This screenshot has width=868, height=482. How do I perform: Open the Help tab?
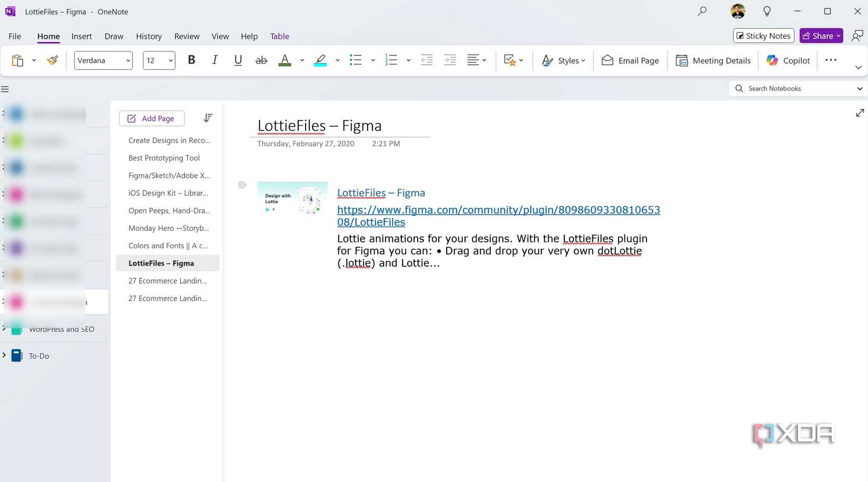coord(249,36)
